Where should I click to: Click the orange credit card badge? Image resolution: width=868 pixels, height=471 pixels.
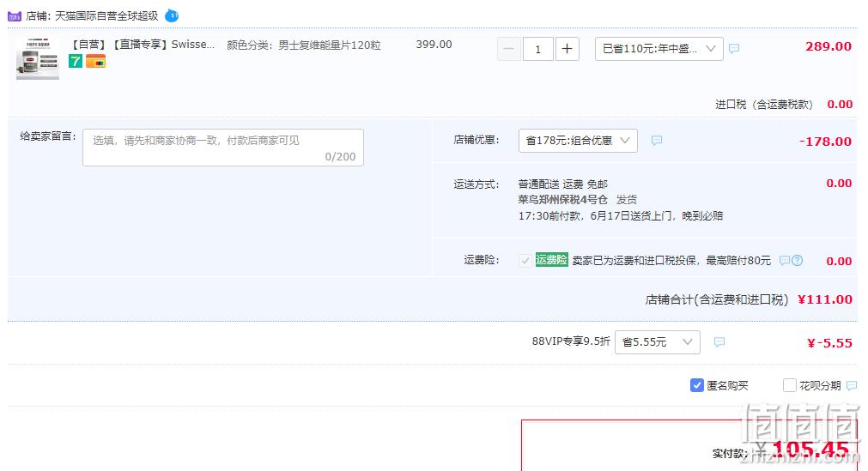click(96, 61)
